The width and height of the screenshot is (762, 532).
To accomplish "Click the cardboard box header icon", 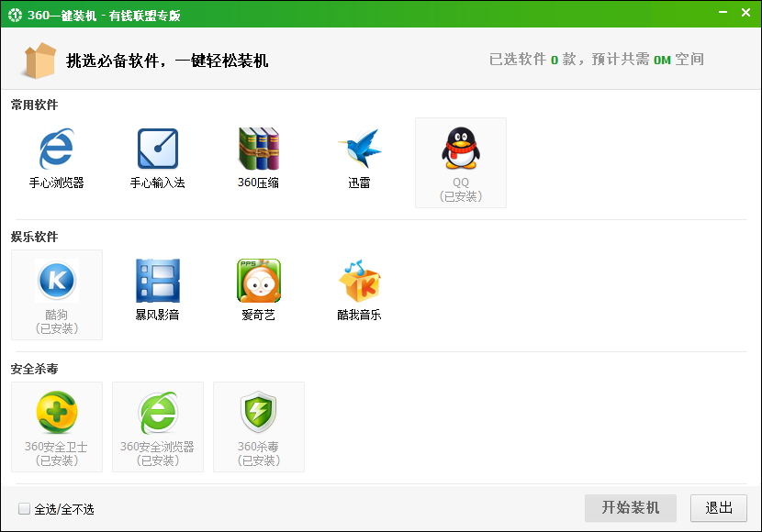I will 39,61.
